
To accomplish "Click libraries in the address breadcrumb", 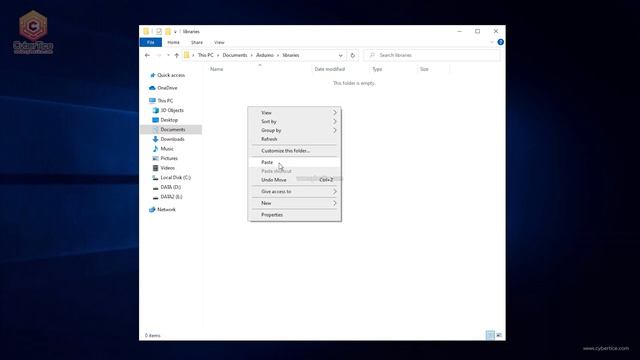I will [291, 55].
